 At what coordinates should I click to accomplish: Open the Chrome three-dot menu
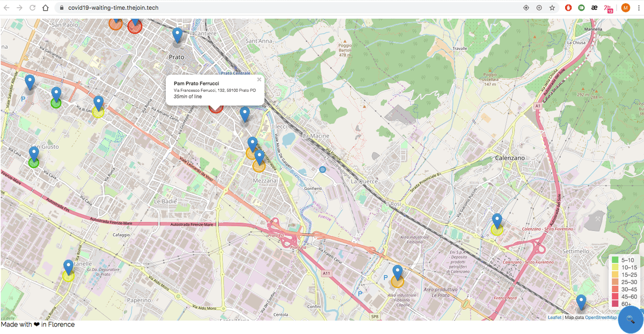point(638,8)
